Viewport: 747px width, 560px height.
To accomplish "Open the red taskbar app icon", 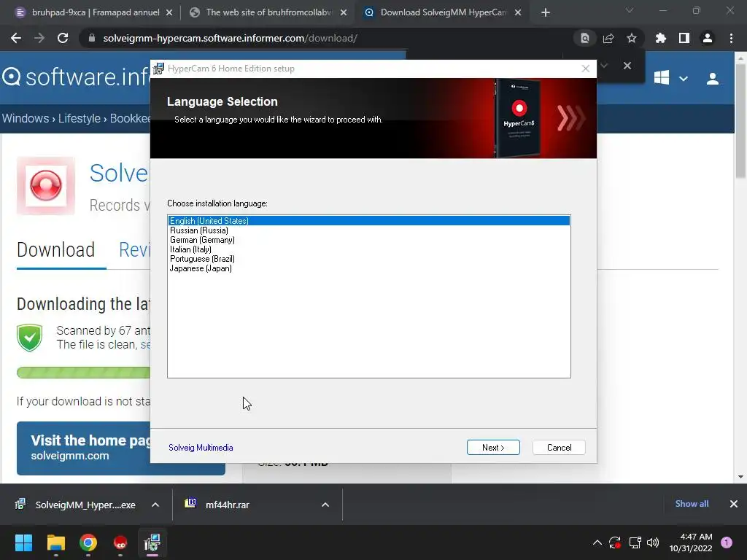I will (120, 542).
